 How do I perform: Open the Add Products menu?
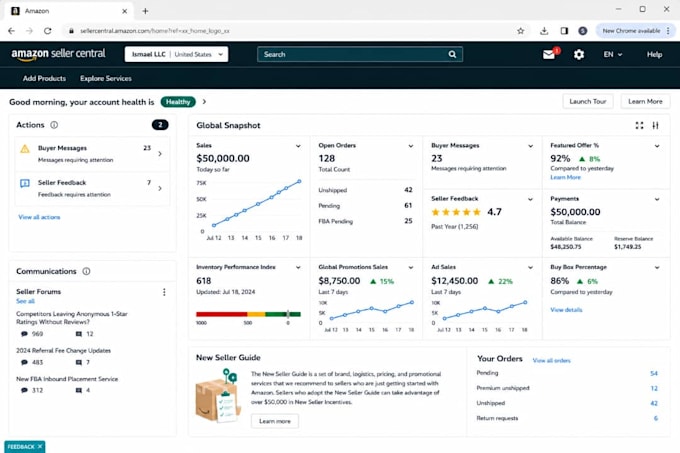tap(44, 78)
